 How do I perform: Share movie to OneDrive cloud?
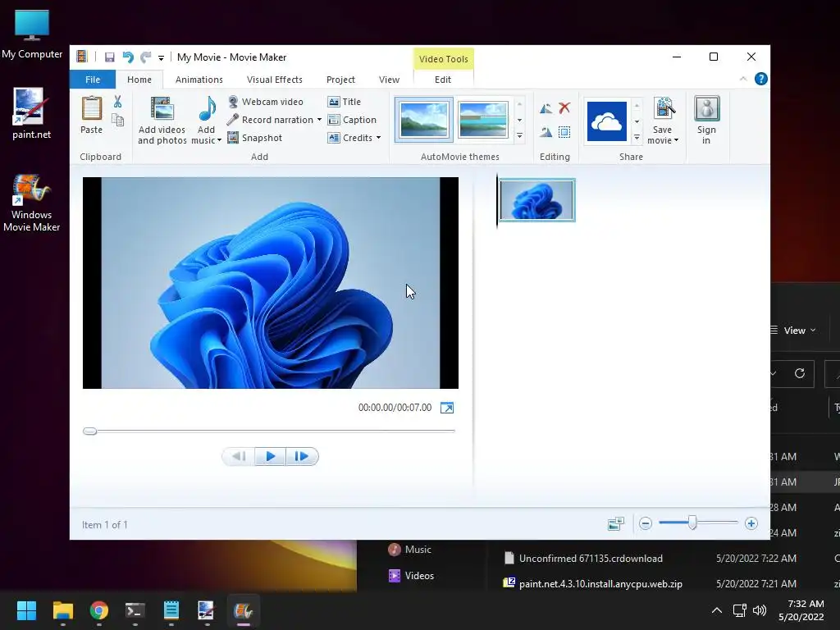(x=606, y=121)
